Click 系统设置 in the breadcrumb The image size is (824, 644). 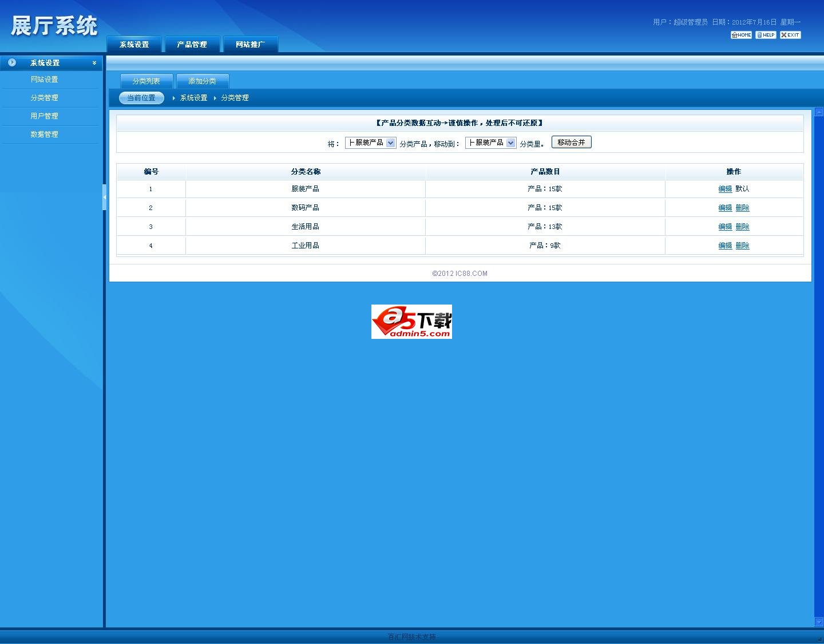click(194, 98)
